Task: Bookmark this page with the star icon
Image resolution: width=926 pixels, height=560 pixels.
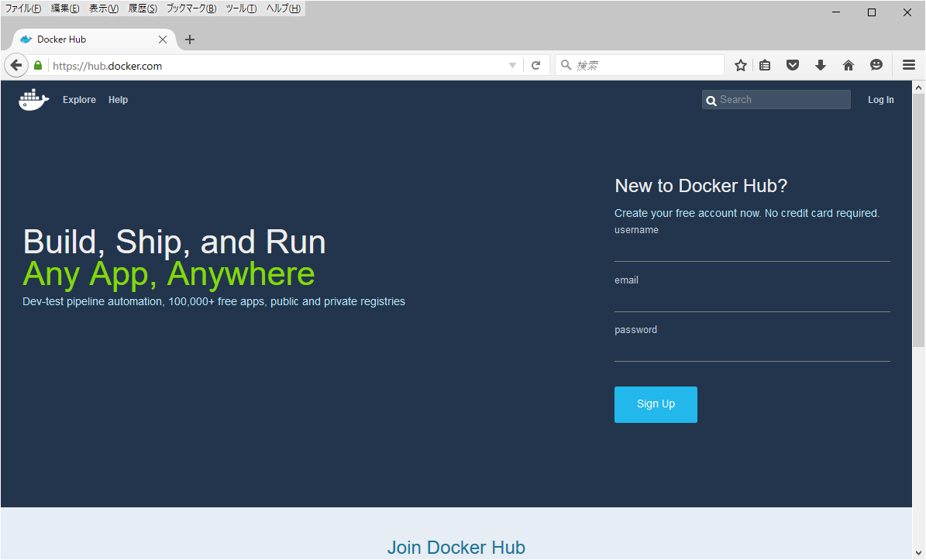Action: [741, 66]
